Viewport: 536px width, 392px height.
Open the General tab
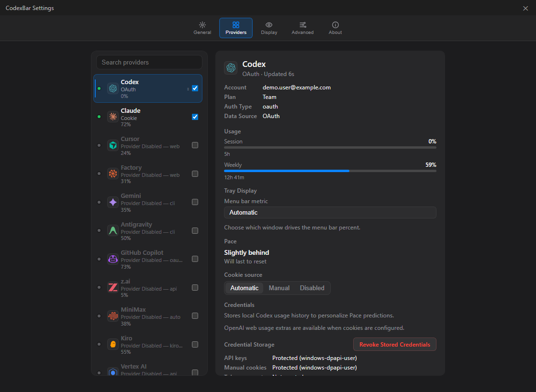(x=202, y=28)
